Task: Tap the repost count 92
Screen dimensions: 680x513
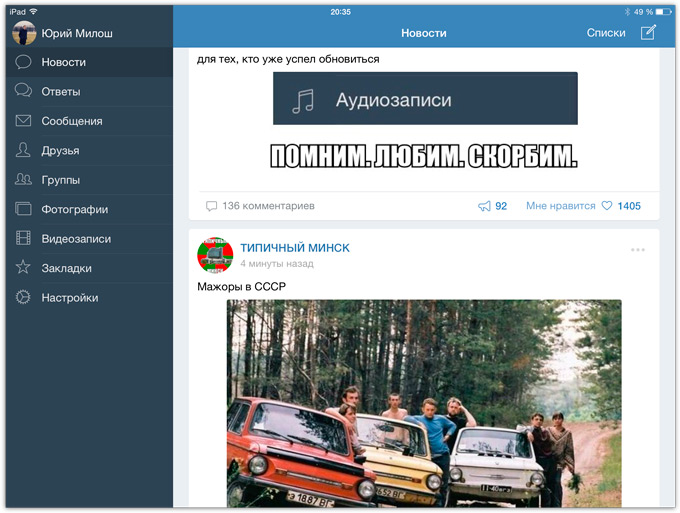Action: pyautogui.click(x=501, y=206)
